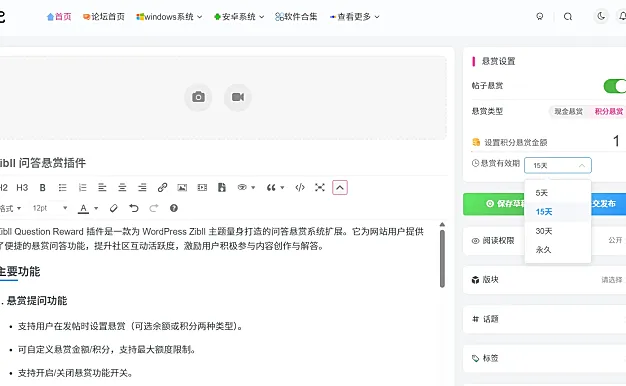
Task: Click the blue 提交发布 button
Action: [x=608, y=204]
